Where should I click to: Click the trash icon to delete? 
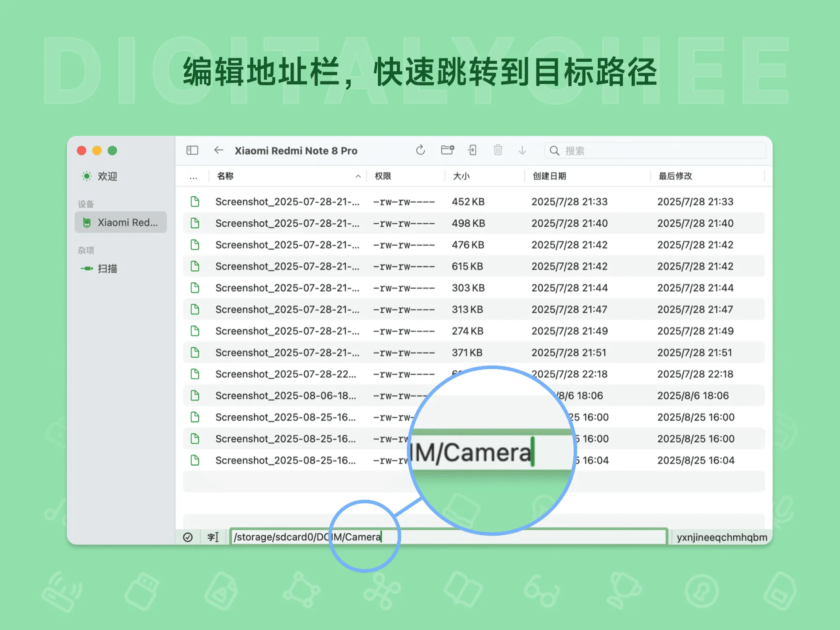498,150
